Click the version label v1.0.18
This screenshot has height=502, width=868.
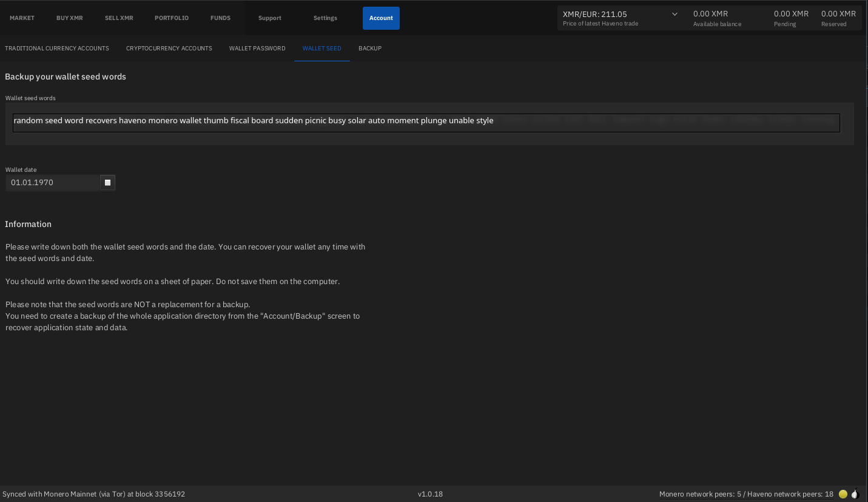(x=431, y=494)
